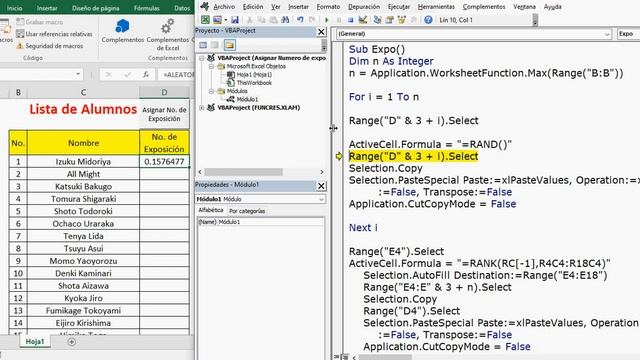Click the Properties Window toolbar icon

[389, 20]
